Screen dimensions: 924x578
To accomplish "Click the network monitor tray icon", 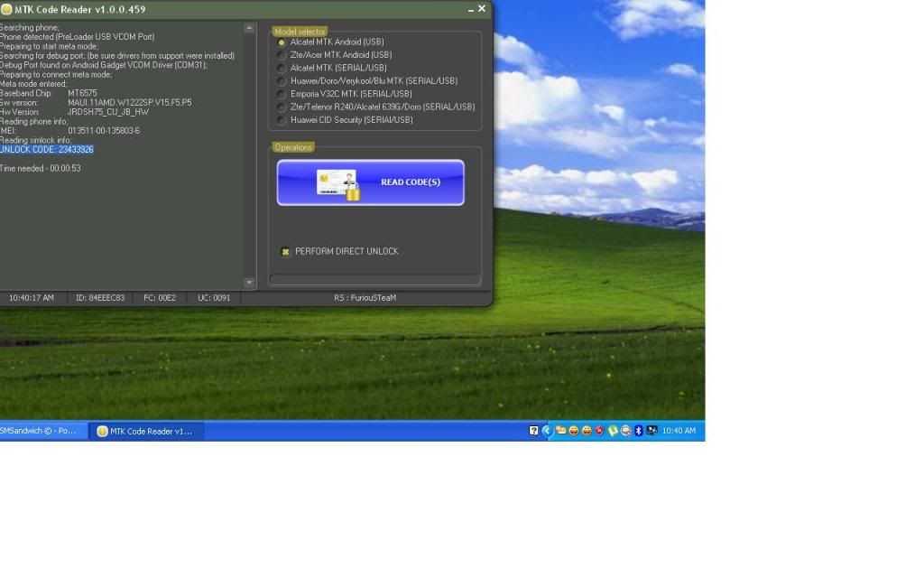I will click(x=651, y=431).
